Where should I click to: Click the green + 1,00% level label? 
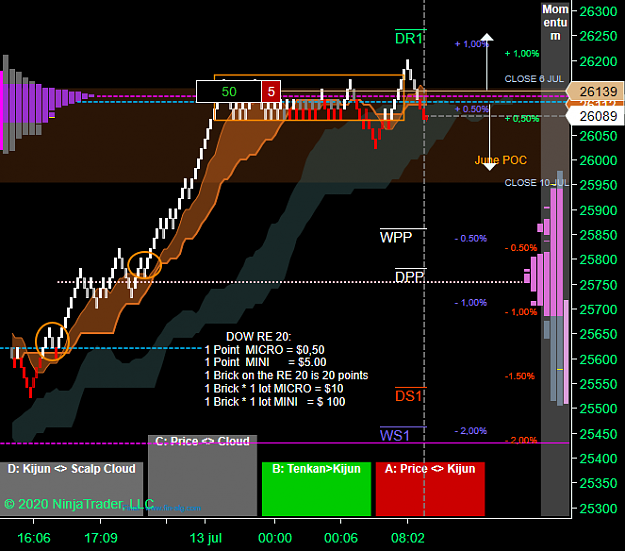[x=522, y=53]
